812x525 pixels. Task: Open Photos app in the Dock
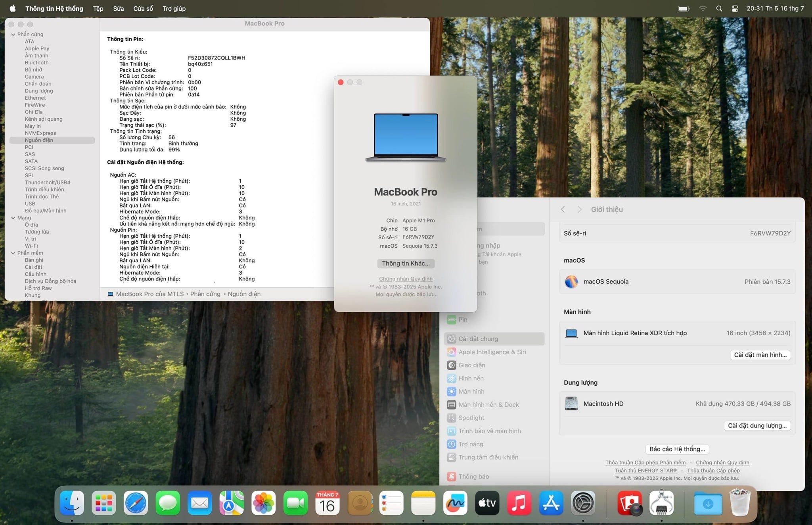point(263,503)
